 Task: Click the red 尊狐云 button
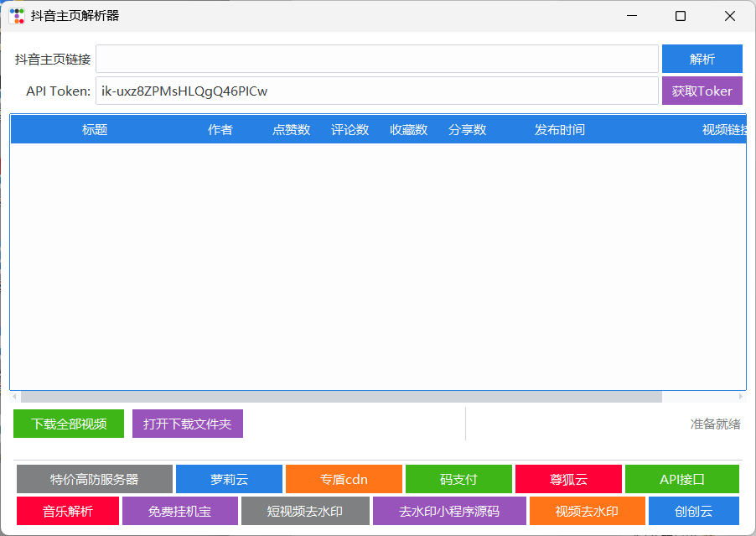(568, 479)
